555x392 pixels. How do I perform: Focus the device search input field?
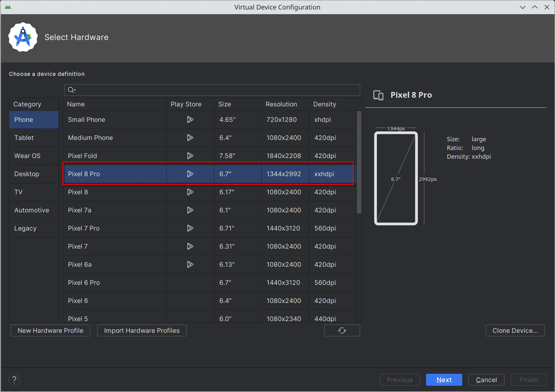212,90
